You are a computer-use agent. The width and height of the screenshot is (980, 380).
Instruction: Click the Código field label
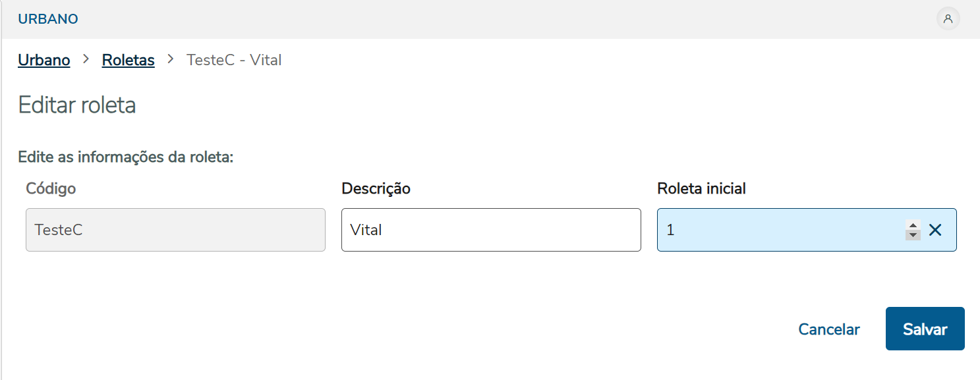51,188
